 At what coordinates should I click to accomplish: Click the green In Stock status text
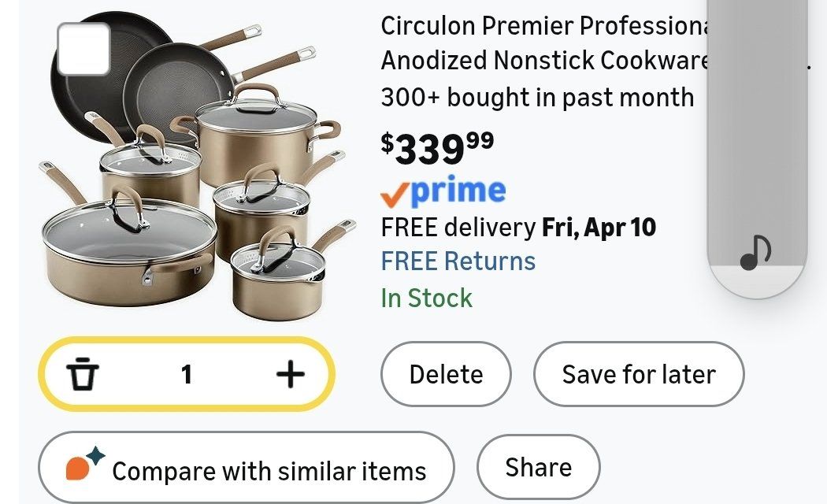[x=426, y=298]
